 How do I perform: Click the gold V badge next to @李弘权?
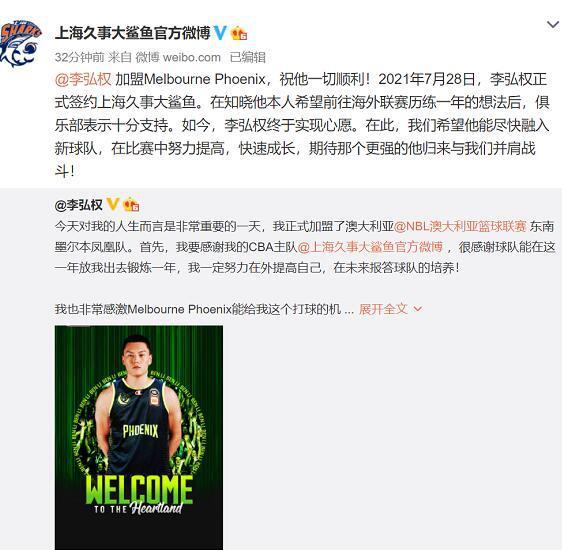113,205
